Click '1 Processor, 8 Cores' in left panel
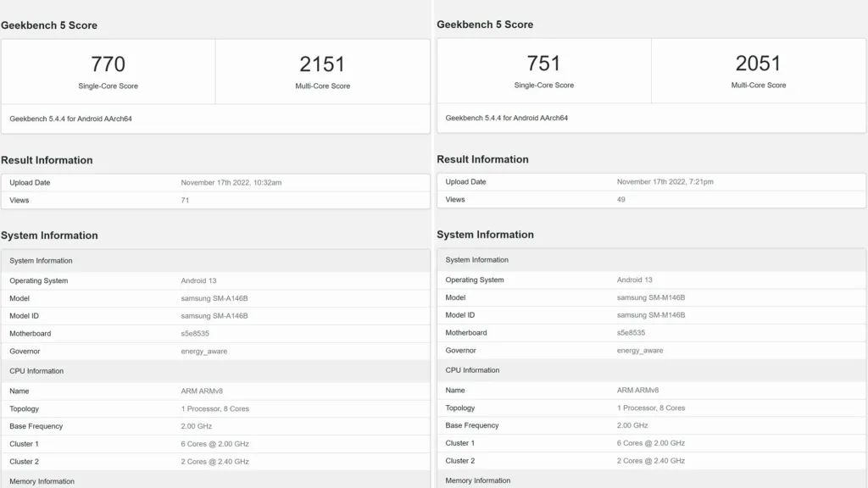 point(214,409)
